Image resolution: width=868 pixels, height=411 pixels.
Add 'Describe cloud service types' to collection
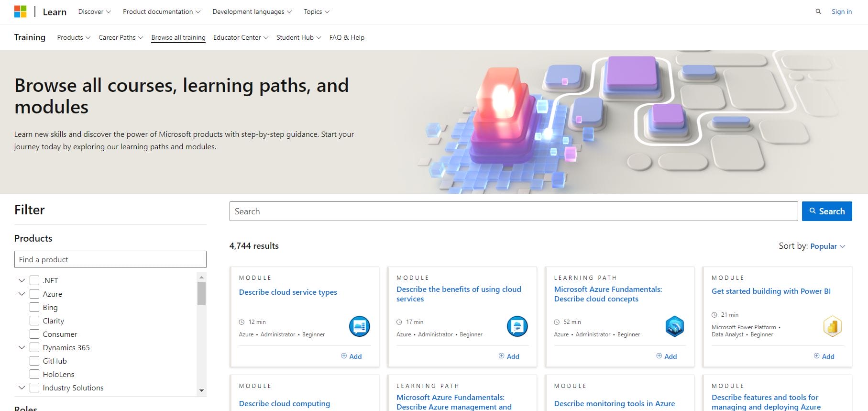click(352, 356)
